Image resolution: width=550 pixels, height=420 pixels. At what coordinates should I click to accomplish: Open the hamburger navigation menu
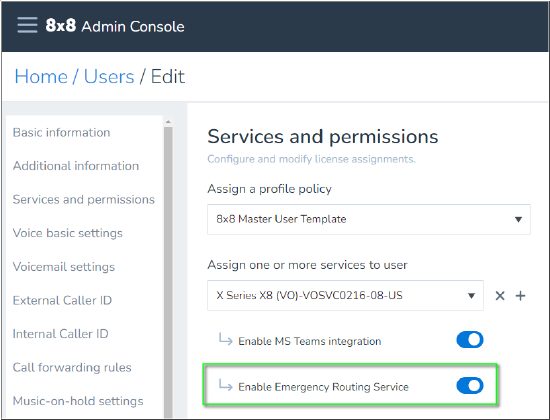pos(27,25)
